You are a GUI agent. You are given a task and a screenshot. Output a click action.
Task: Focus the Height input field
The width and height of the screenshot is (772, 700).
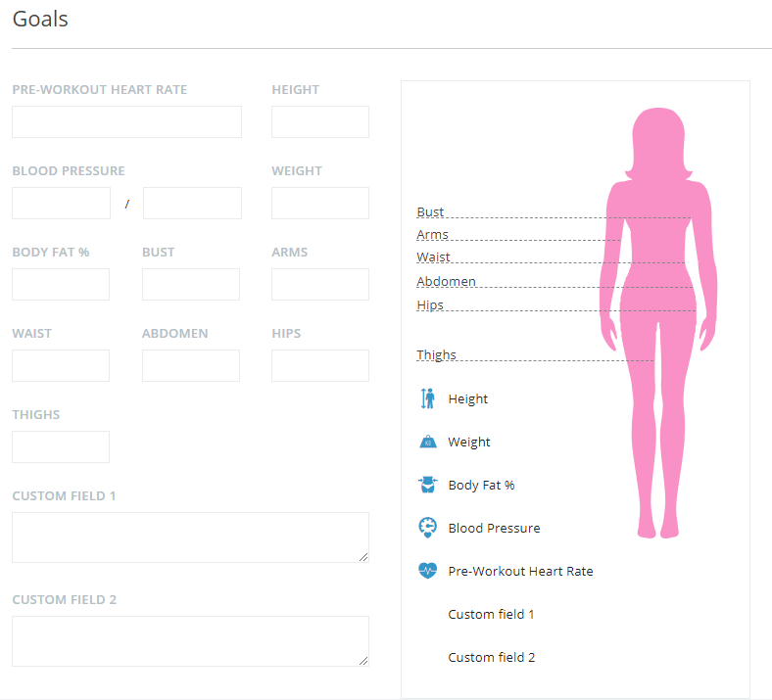coord(320,121)
